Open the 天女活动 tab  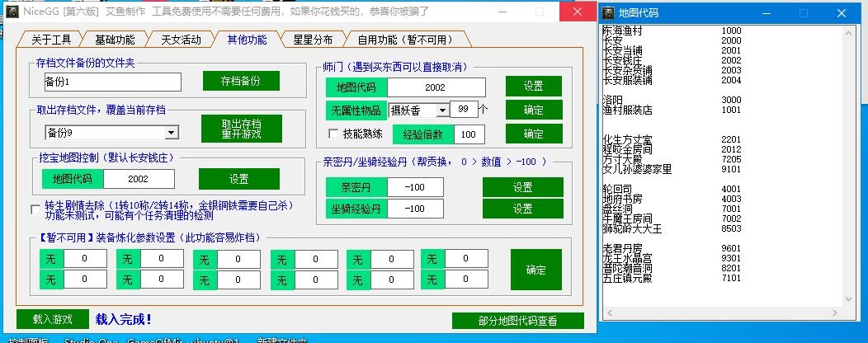coord(181,39)
